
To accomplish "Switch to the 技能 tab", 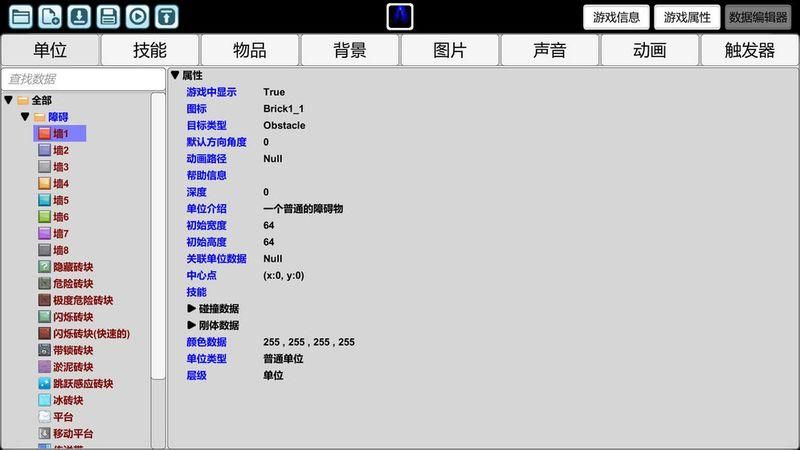I will coord(150,50).
